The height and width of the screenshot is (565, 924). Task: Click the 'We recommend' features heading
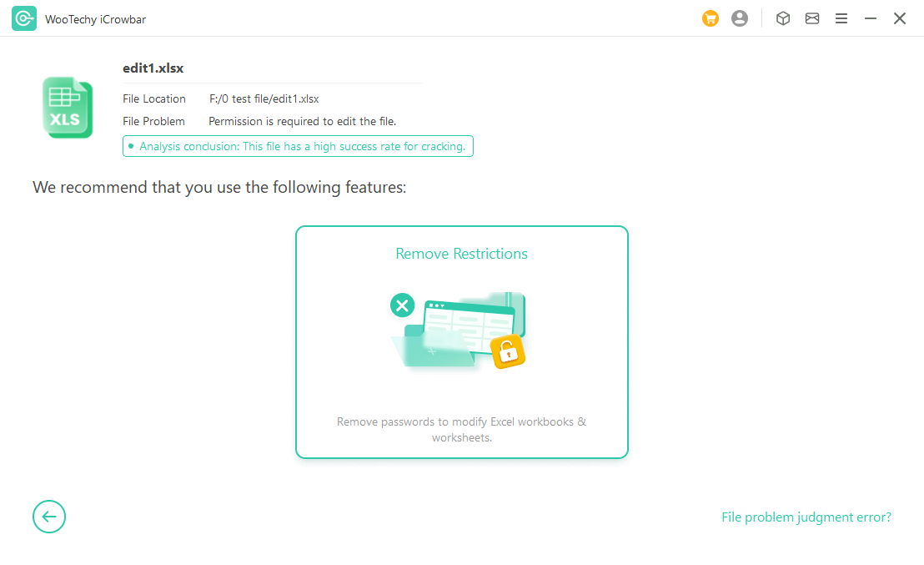(219, 187)
